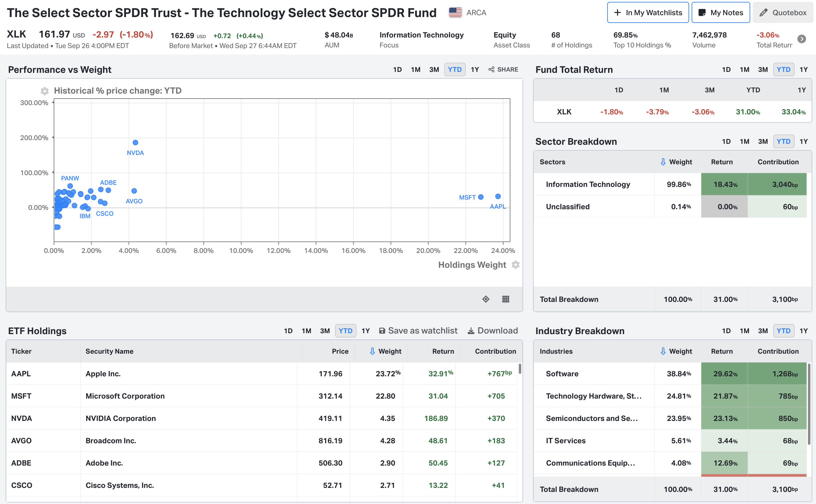Open the CSCO ticker row
This screenshot has width=816, height=504.
[x=22, y=485]
